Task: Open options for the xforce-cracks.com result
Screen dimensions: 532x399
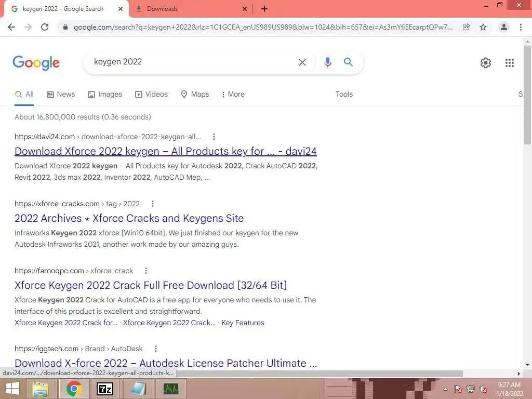Action: pyautogui.click(x=153, y=204)
